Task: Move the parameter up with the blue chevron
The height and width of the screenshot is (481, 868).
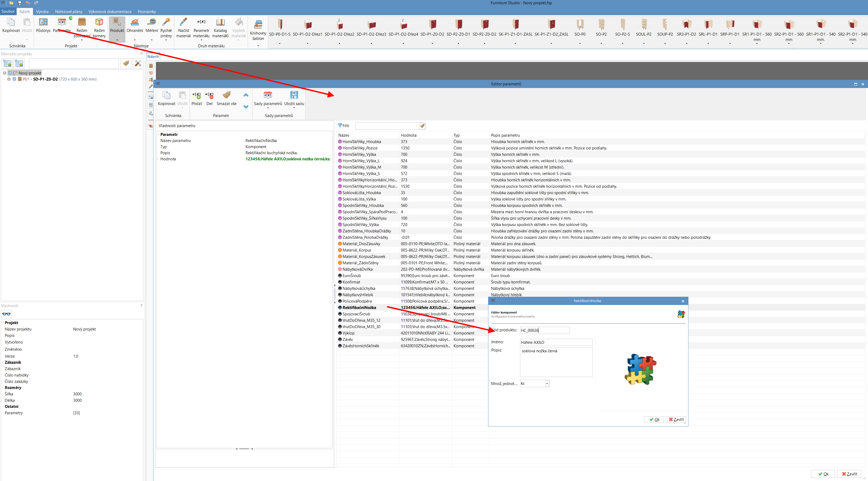Action: point(246,95)
